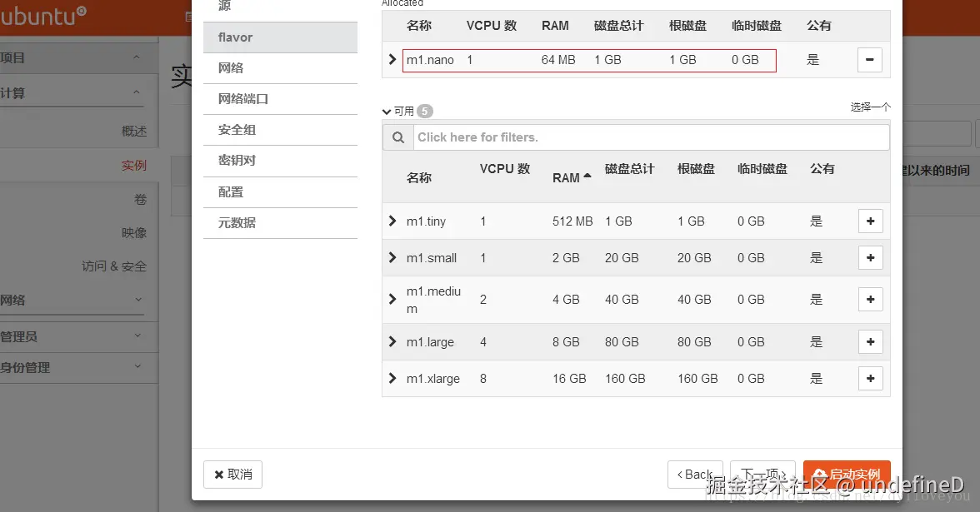
Task: Expand 身份管理 sidebar section
Action: (x=138, y=366)
